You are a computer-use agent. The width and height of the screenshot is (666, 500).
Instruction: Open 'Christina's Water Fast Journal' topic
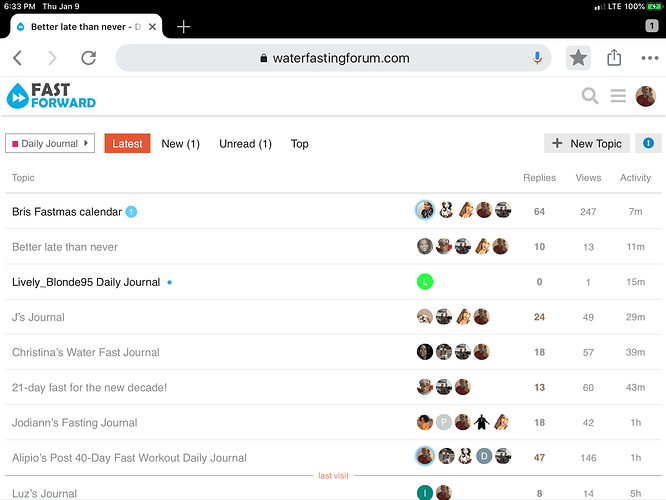[x=85, y=352]
